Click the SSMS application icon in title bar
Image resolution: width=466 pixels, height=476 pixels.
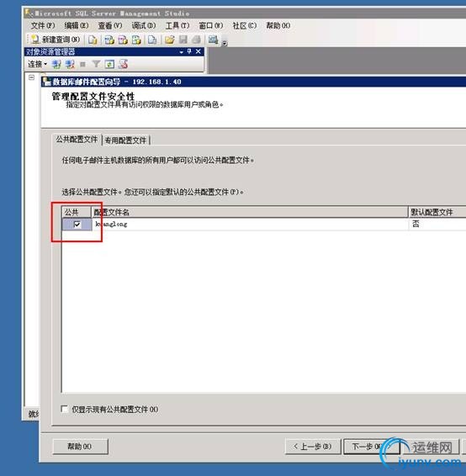click(29, 13)
